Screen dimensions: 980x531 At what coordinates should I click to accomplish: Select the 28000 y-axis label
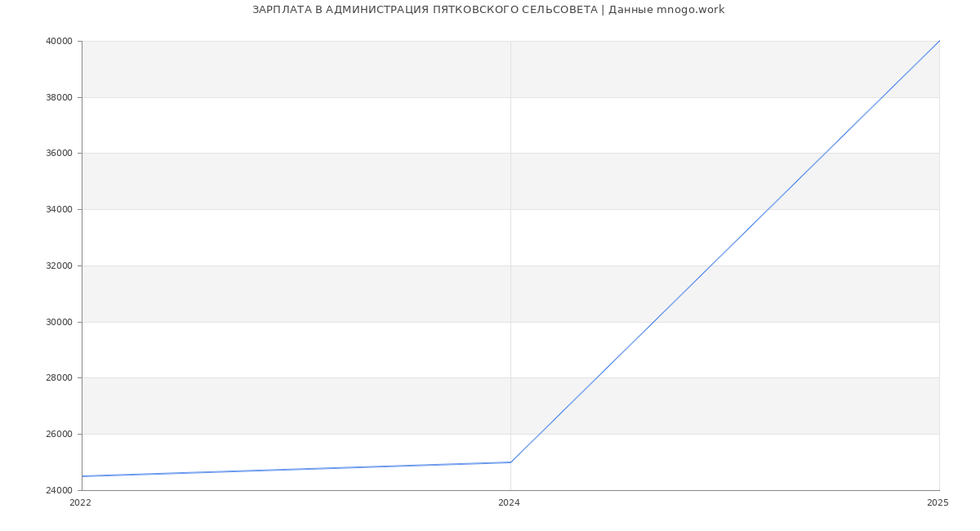59,378
